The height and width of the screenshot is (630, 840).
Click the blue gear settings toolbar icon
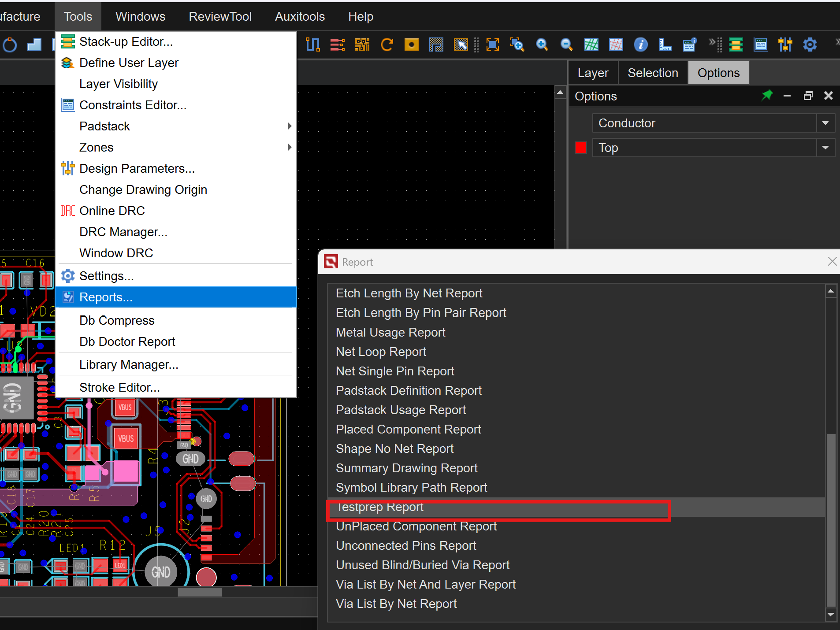point(810,44)
